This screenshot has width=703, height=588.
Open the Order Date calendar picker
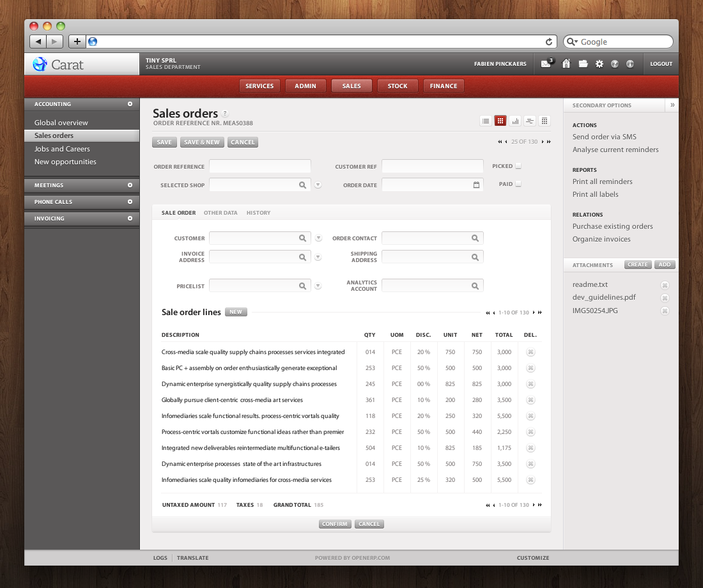[x=476, y=185]
